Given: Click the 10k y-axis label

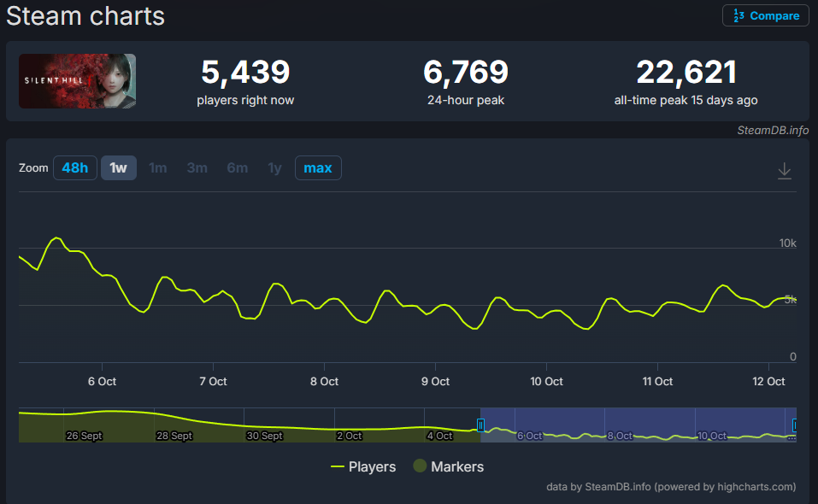Looking at the screenshot, I should [787, 243].
